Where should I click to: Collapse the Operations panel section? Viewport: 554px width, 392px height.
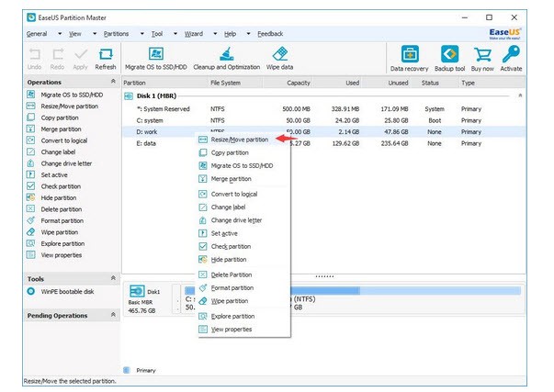click(113, 82)
